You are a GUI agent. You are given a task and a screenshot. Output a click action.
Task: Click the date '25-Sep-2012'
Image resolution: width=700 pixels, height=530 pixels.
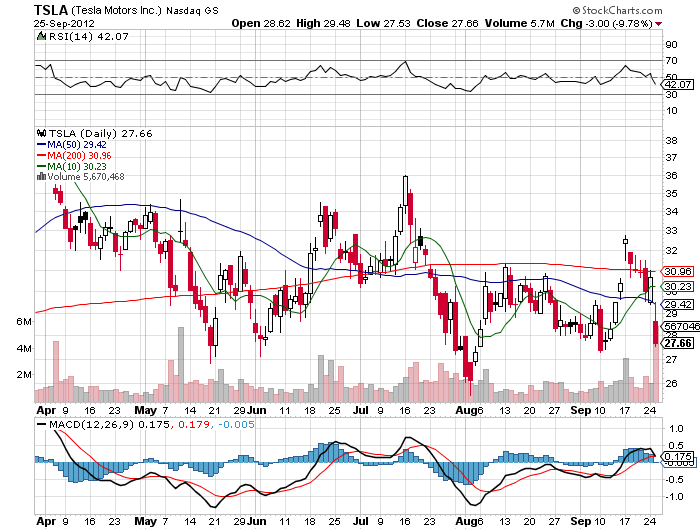click(64, 24)
